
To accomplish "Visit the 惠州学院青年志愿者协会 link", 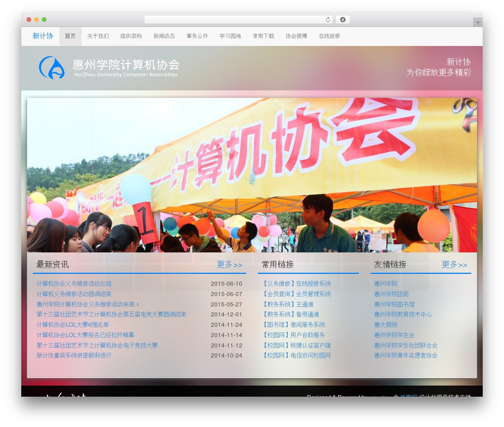I will [x=406, y=355].
